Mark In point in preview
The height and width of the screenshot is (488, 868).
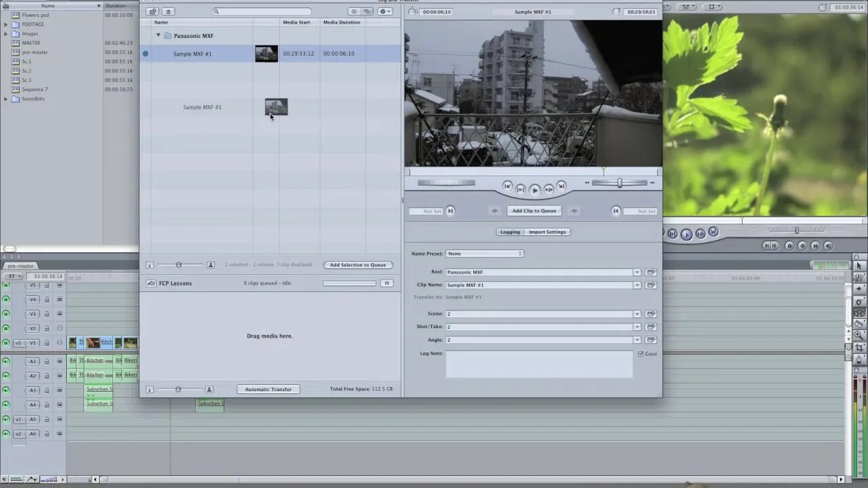click(x=450, y=211)
